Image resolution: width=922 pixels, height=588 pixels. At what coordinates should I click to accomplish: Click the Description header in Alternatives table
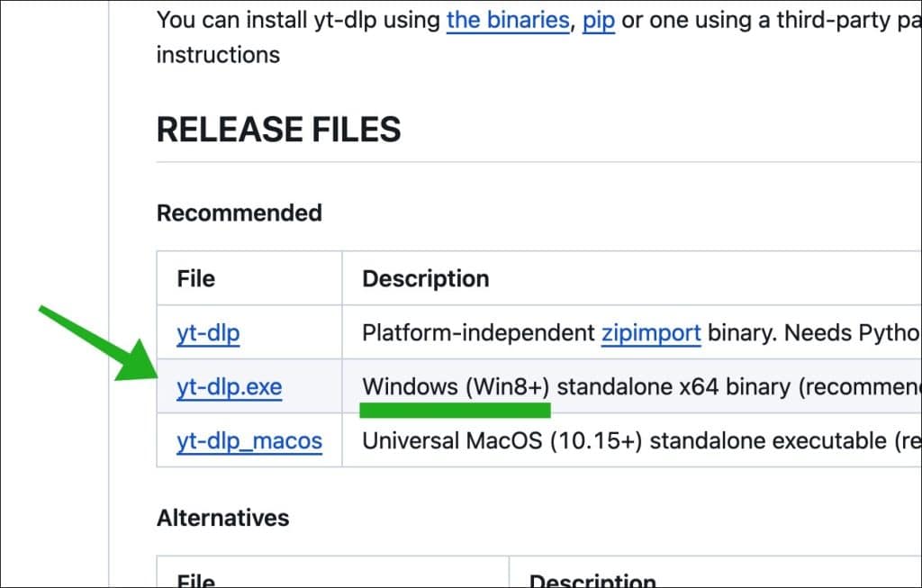coord(592,579)
